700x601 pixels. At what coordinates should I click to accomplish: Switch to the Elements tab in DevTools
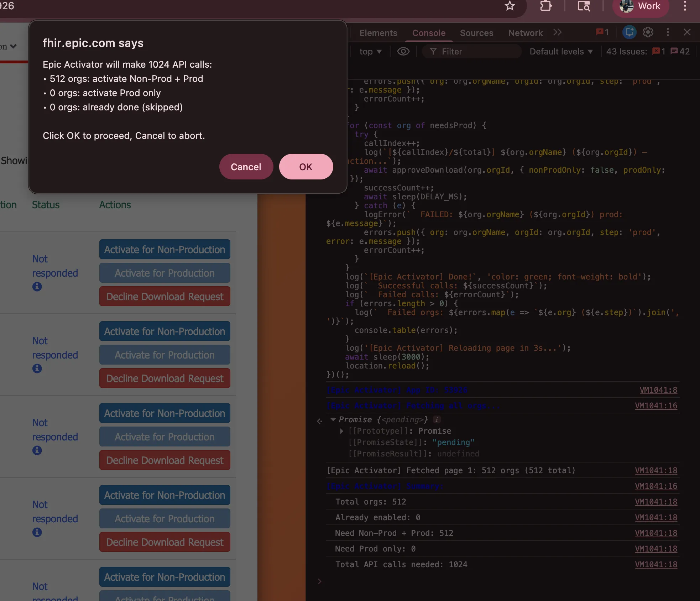[378, 33]
